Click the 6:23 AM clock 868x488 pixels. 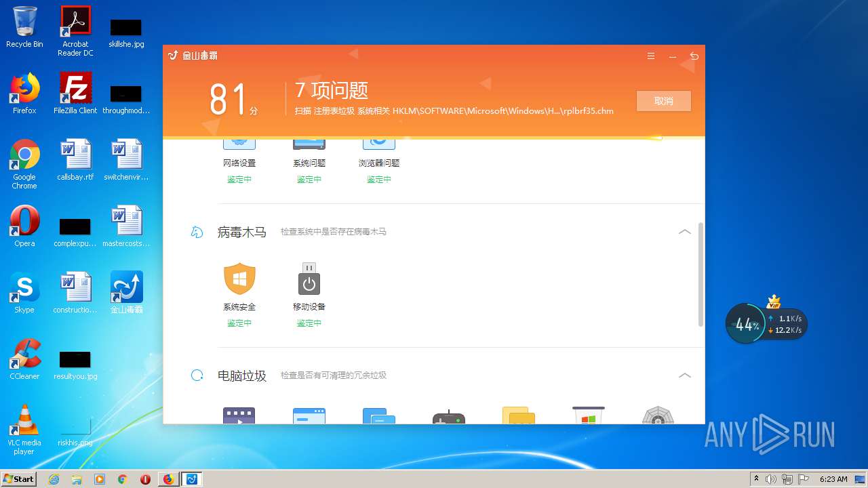tap(833, 479)
